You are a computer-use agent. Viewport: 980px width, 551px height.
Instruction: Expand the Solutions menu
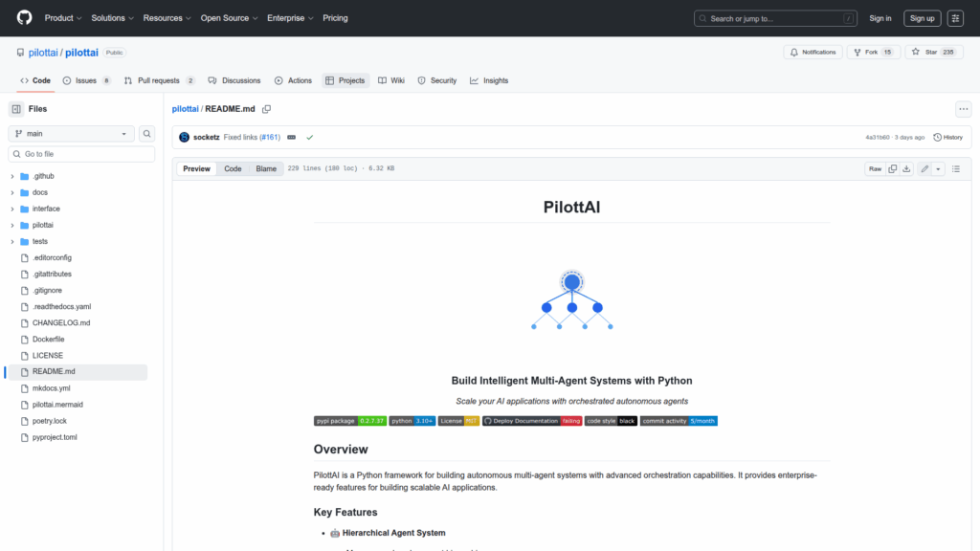point(113,18)
